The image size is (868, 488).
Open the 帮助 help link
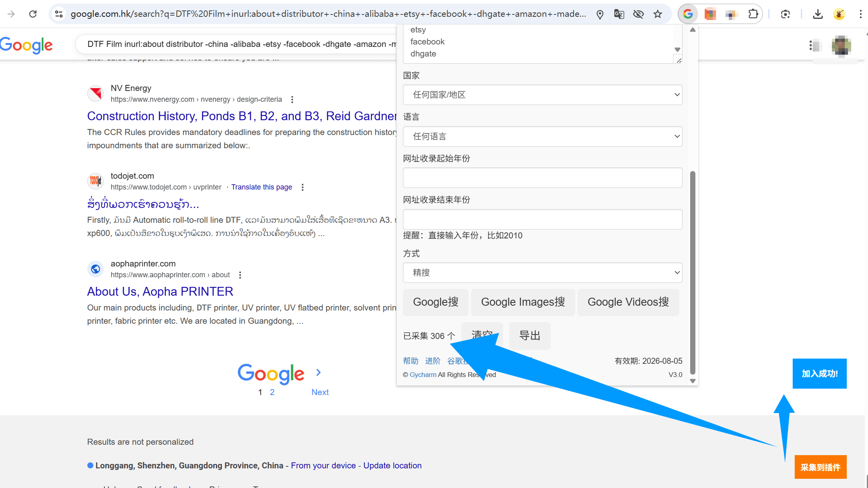click(x=411, y=361)
